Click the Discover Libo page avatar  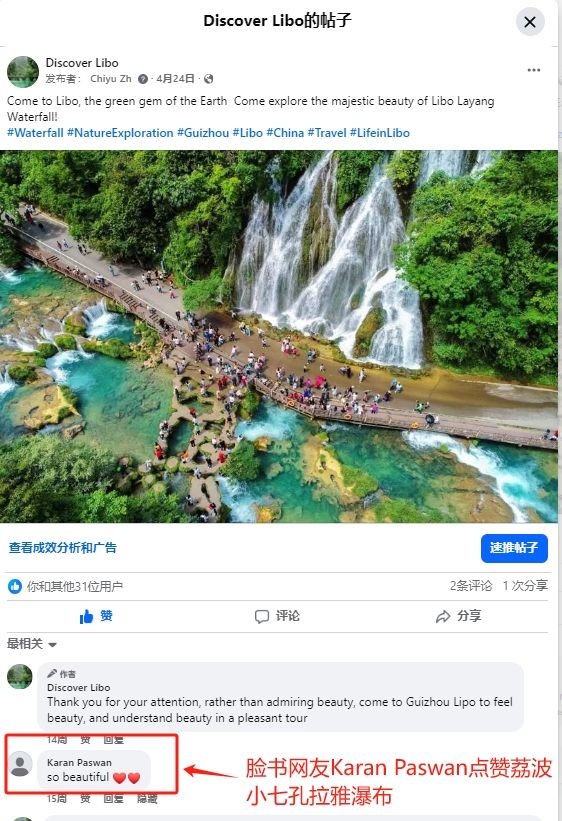coord(23,72)
